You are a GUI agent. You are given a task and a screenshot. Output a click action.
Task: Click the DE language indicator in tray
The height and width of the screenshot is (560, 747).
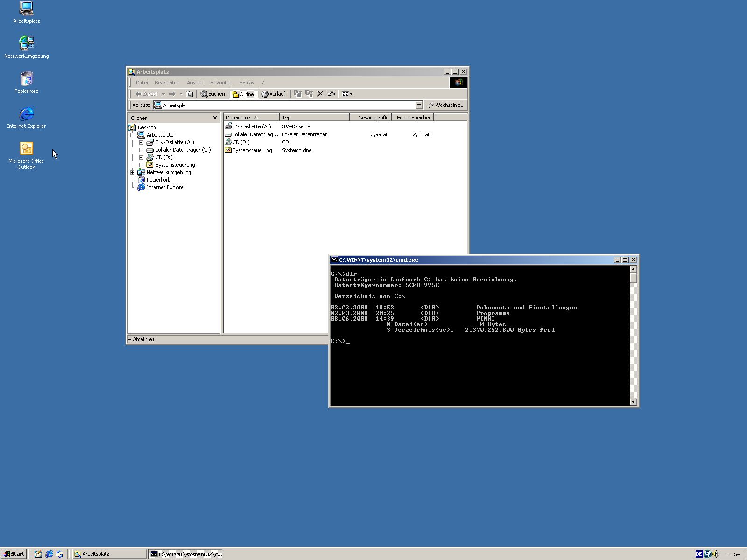(x=699, y=554)
